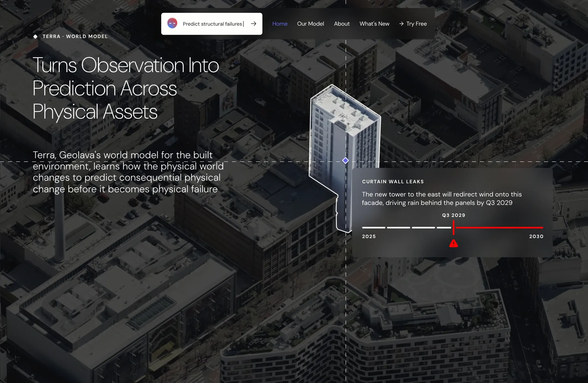Click the "Terra, Geolava's world model" paragraph
Screen dimensions: 588x383
(x=128, y=172)
